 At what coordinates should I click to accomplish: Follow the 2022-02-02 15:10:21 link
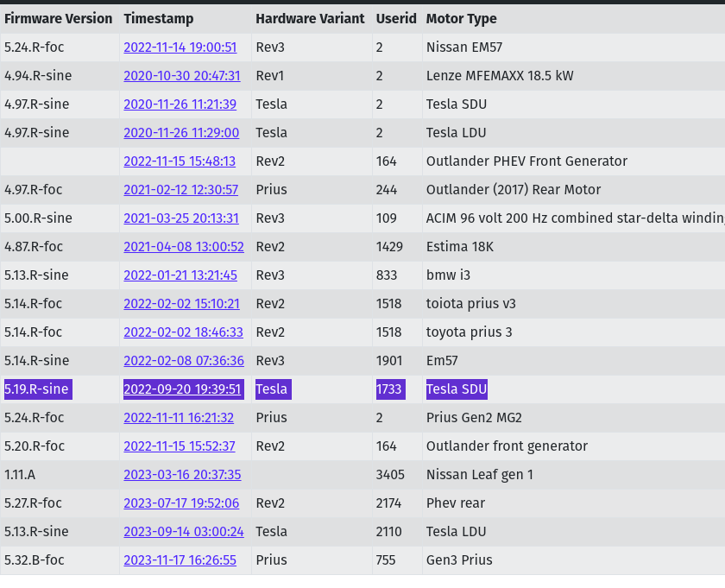pyautogui.click(x=181, y=304)
